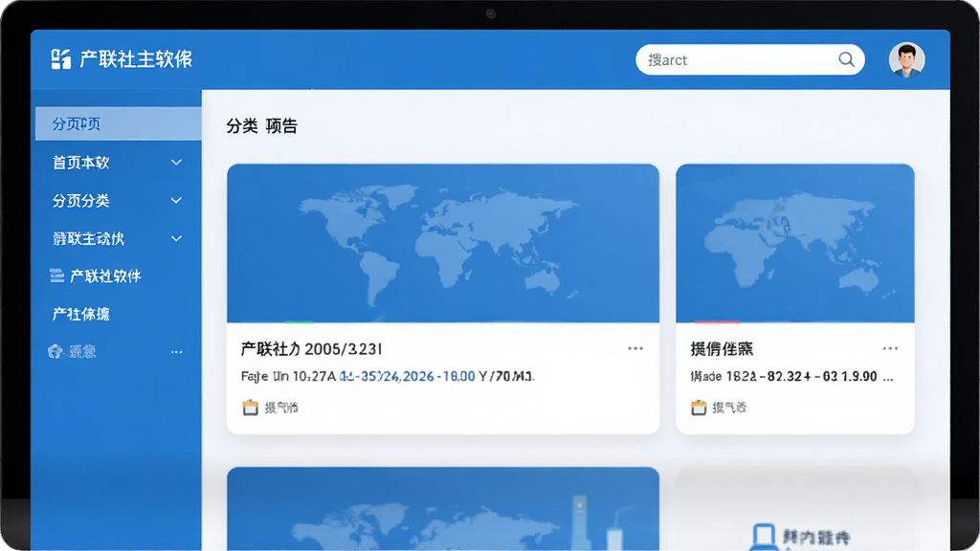Focus the 搜arct search field

point(750,60)
